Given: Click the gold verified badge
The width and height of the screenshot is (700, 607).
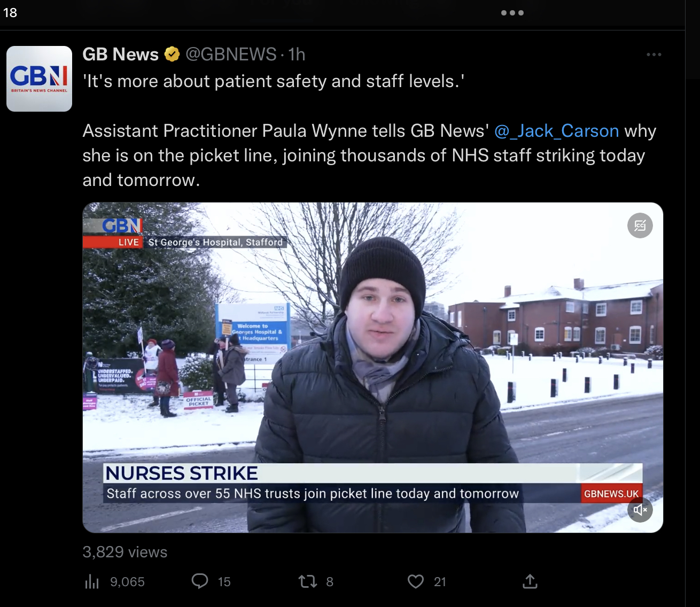Looking at the screenshot, I should [x=172, y=54].
